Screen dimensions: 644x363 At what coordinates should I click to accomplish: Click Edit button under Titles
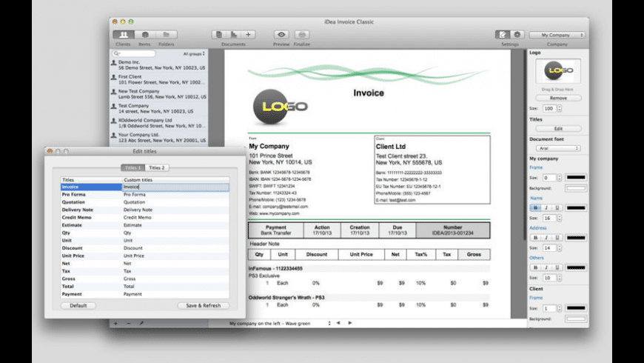pyautogui.click(x=558, y=129)
